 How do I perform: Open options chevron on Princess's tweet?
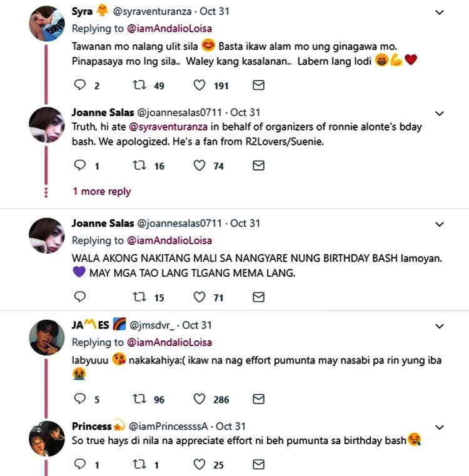click(440, 427)
